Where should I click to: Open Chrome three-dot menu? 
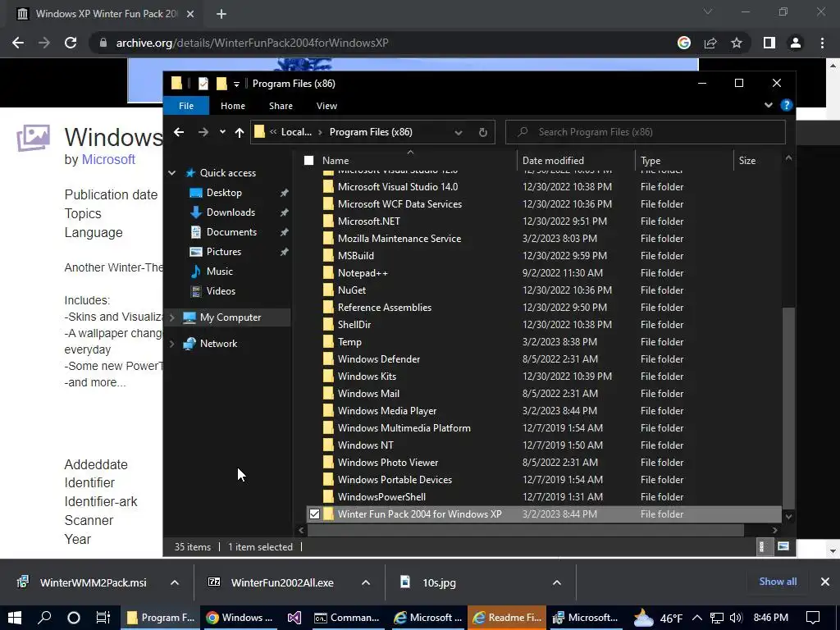pyautogui.click(x=822, y=43)
